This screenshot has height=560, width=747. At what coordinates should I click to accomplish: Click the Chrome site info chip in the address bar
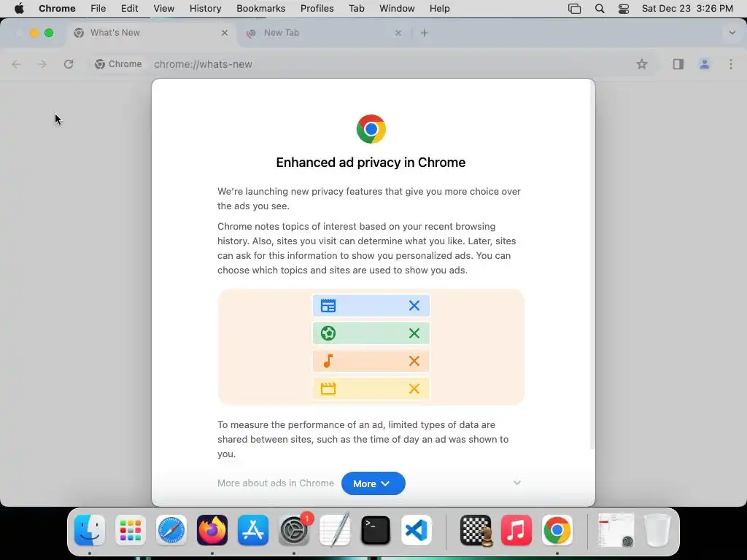click(x=118, y=64)
